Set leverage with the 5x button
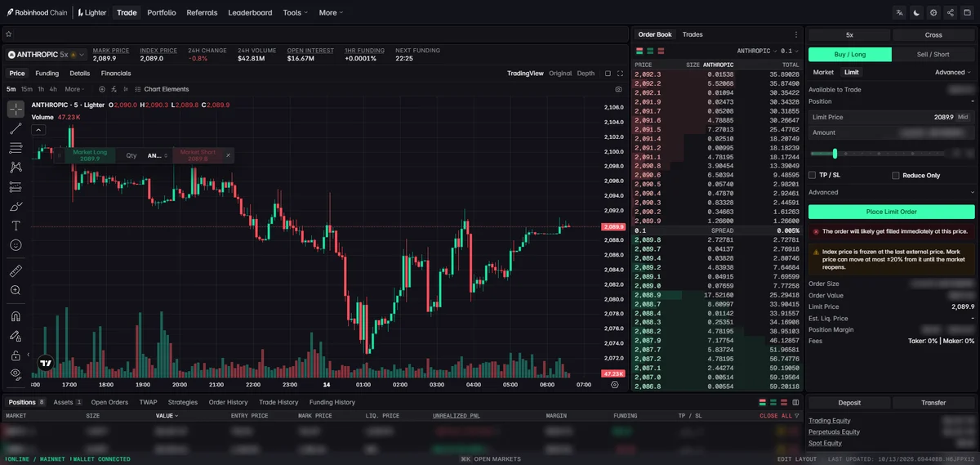 point(849,35)
